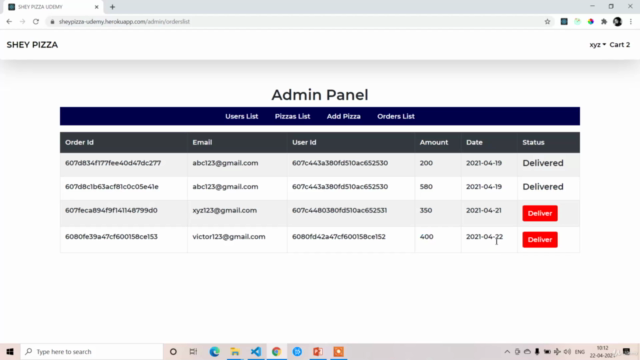Switch to Pizzas List tab
The image size is (640, 360).
point(292,116)
